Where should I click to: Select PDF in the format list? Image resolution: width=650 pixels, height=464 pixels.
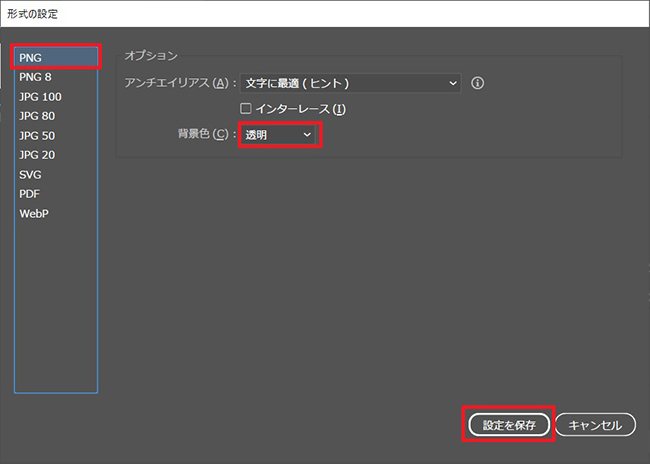(x=30, y=194)
